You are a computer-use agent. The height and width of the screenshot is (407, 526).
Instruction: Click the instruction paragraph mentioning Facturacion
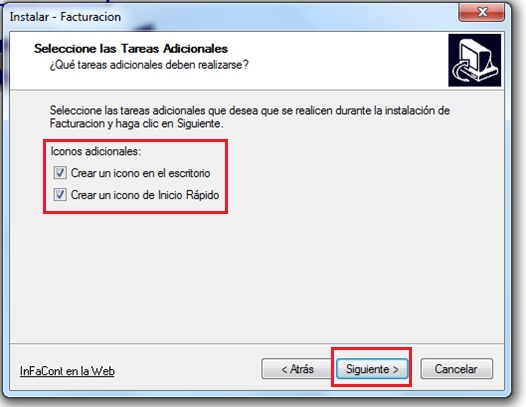coord(250,117)
